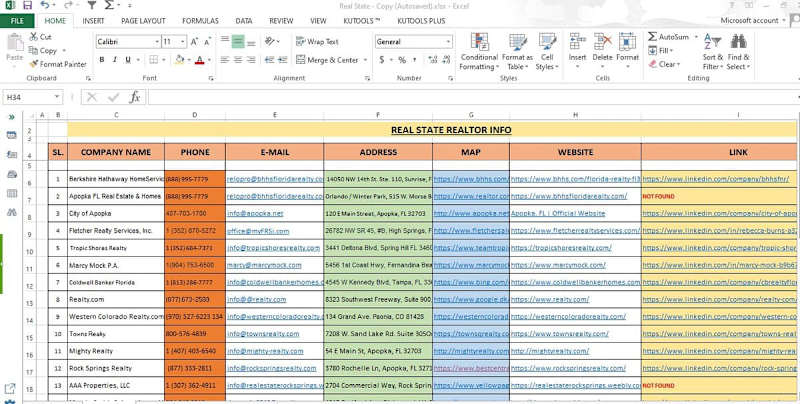Select column D header
This screenshot has width=800, height=404.
(195, 115)
